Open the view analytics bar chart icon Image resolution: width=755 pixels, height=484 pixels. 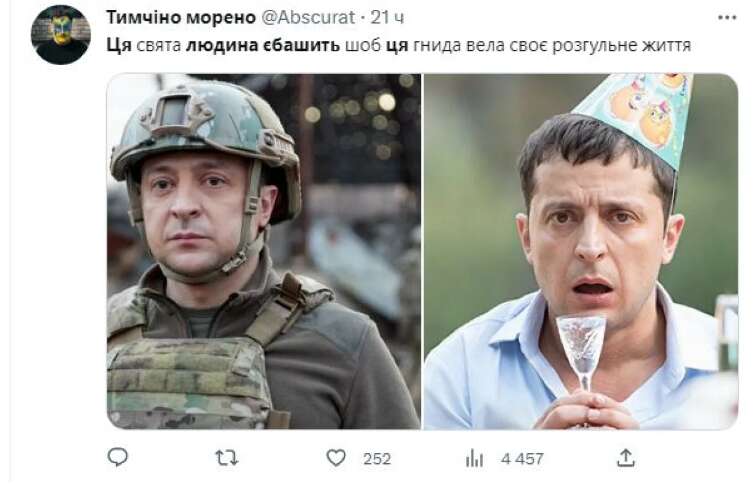pos(474,458)
